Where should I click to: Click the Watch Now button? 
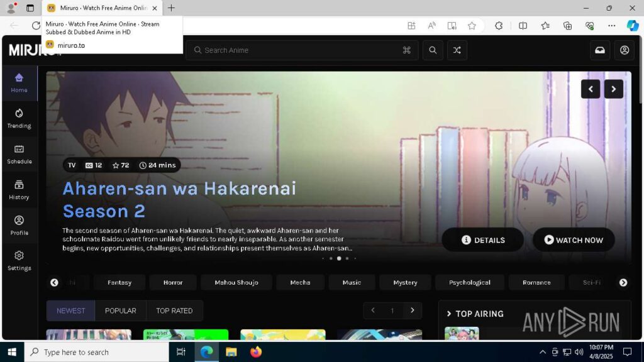(x=574, y=240)
